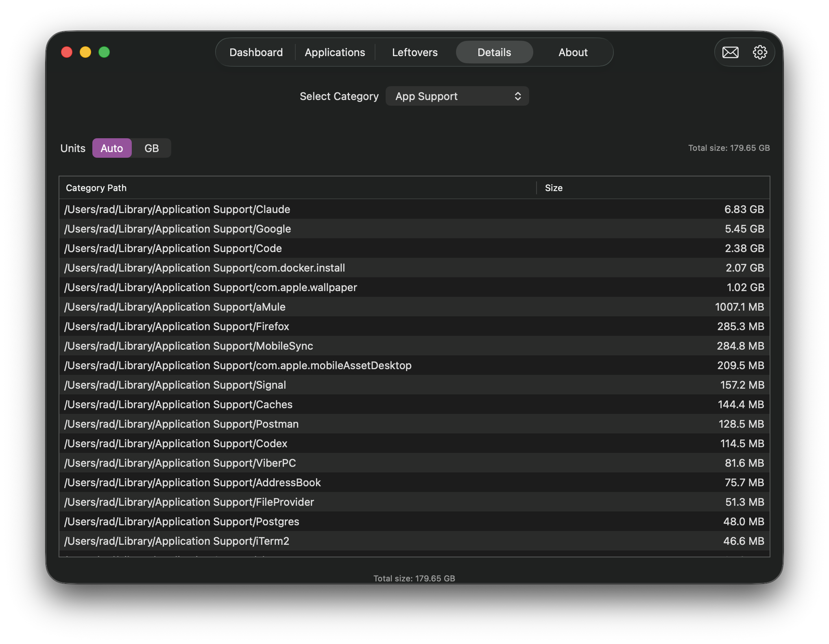Open settings via the gear icon
Image resolution: width=829 pixels, height=644 pixels.
point(759,52)
